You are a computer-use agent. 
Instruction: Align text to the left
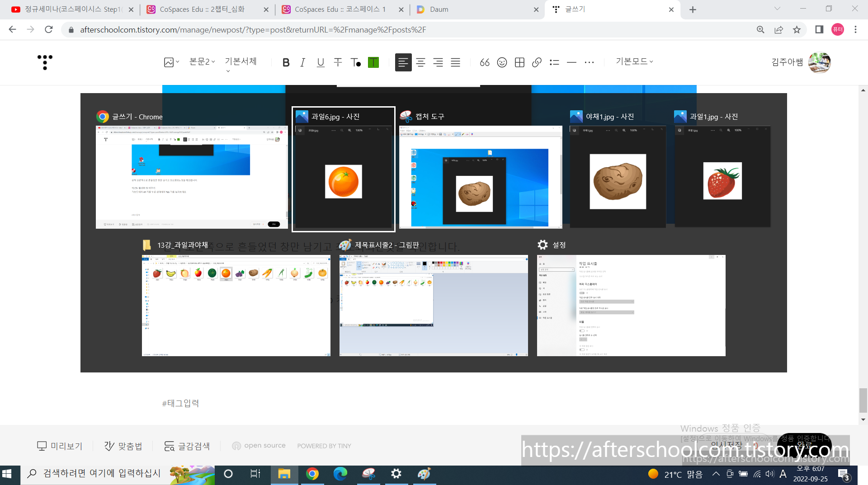click(403, 62)
